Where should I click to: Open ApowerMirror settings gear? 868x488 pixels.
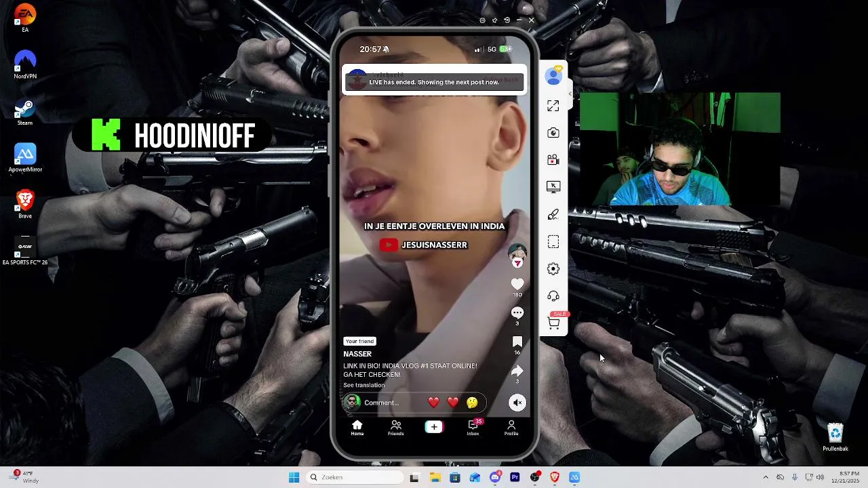pyautogui.click(x=553, y=269)
